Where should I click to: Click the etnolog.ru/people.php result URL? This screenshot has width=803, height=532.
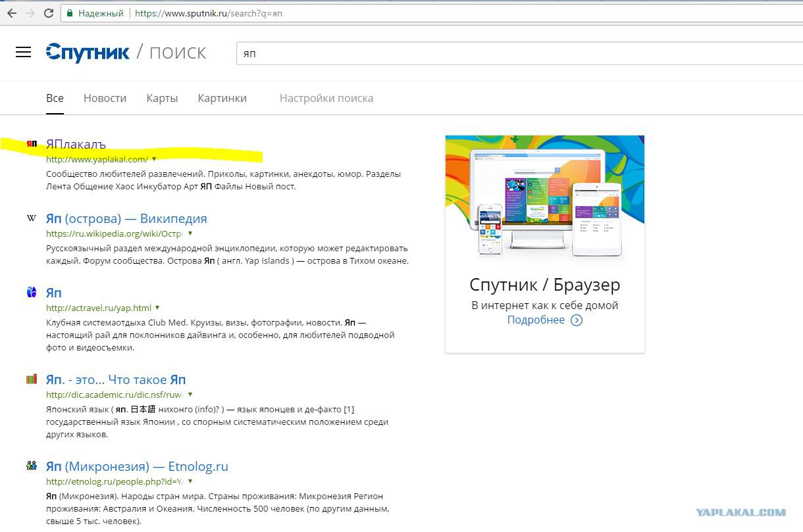click(115, 482)
